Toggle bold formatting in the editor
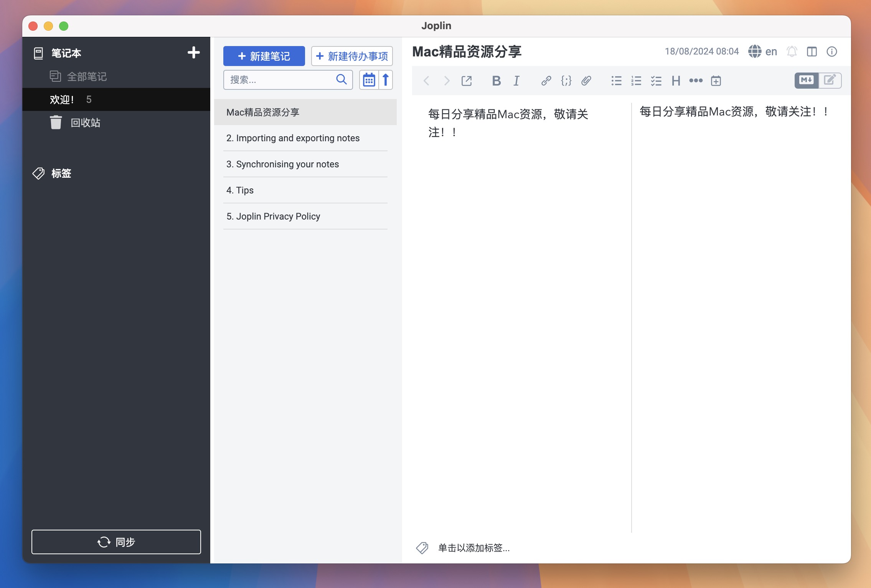871x588 pixels. 496,80
